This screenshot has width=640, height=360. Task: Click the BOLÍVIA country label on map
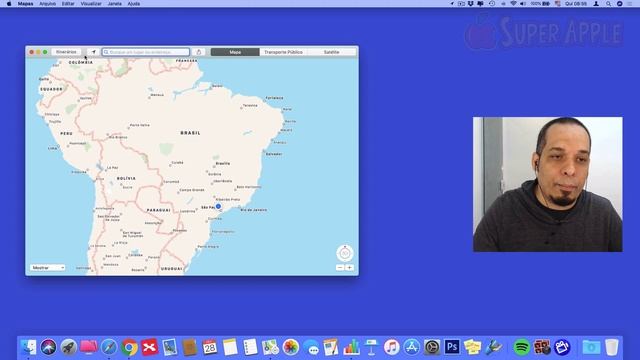[x=126, y=178]
